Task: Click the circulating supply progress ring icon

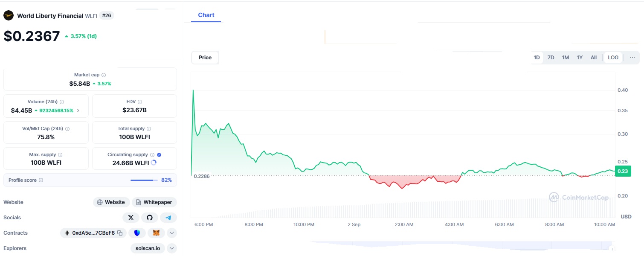Action: coord(154,163)
